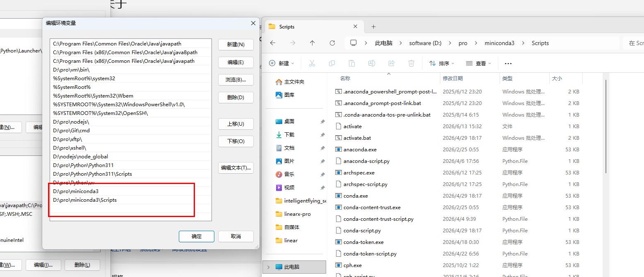Select archspec.exe file
644x277 pixels.
pyautogui.click(x=359, y=173)
